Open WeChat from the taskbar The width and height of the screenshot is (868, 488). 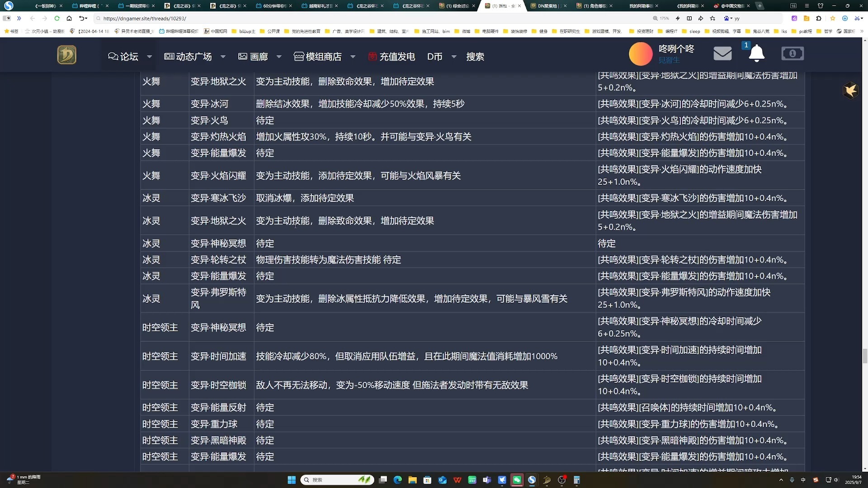[x=517, y=480]
